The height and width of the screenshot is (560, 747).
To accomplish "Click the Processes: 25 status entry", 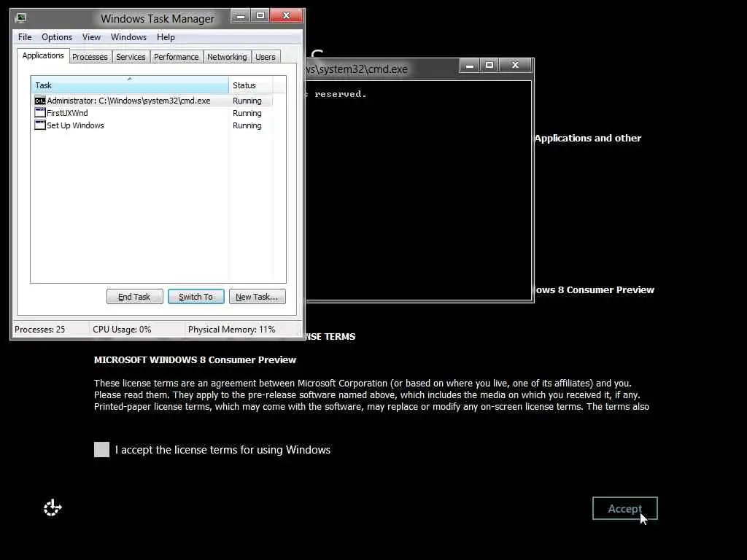I will (40, 330).
